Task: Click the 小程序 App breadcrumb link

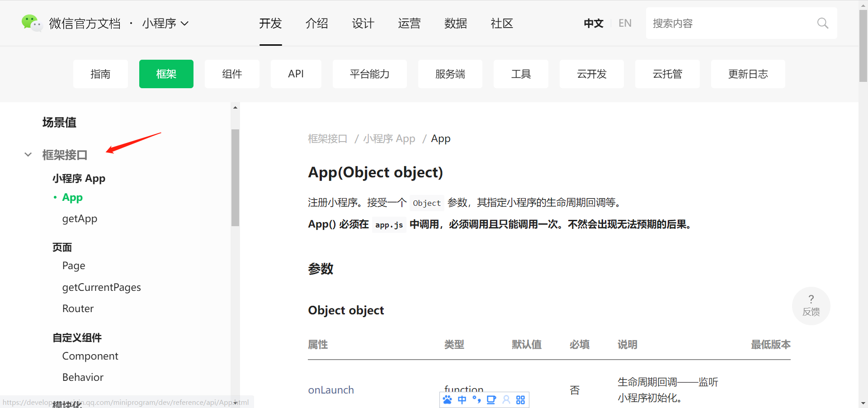Action: coord(389,138)
